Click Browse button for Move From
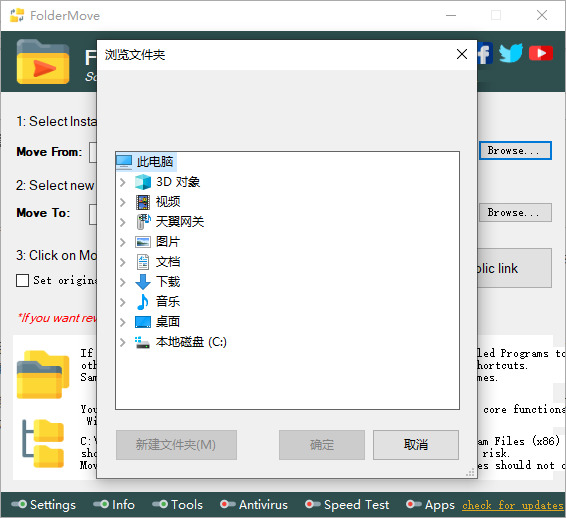Screen dimensions: 566x518 coord(515,151)
